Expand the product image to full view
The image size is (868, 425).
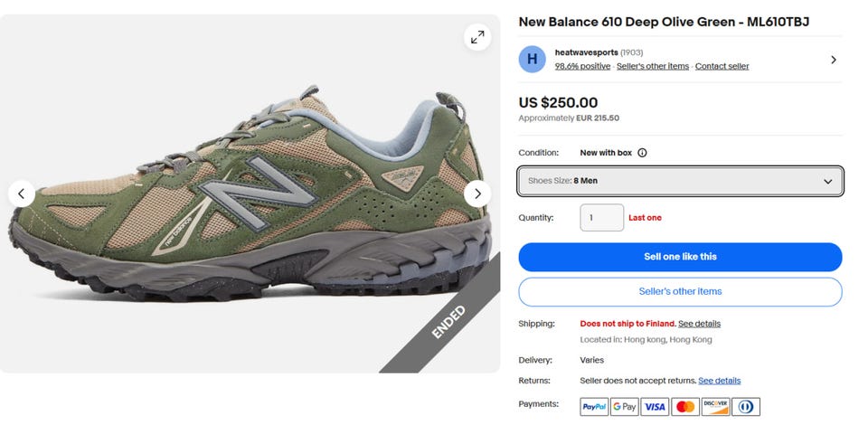pyautogui.click(x=476, y=37)
